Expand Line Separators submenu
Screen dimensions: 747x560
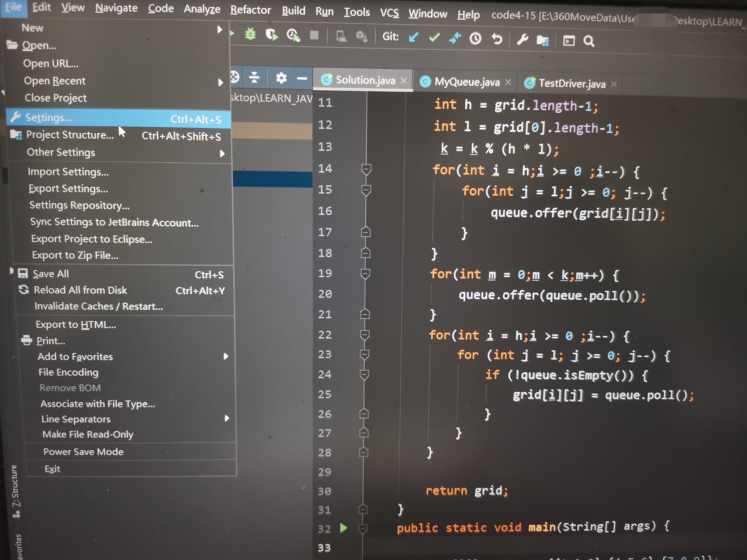(x=130, y=419)
